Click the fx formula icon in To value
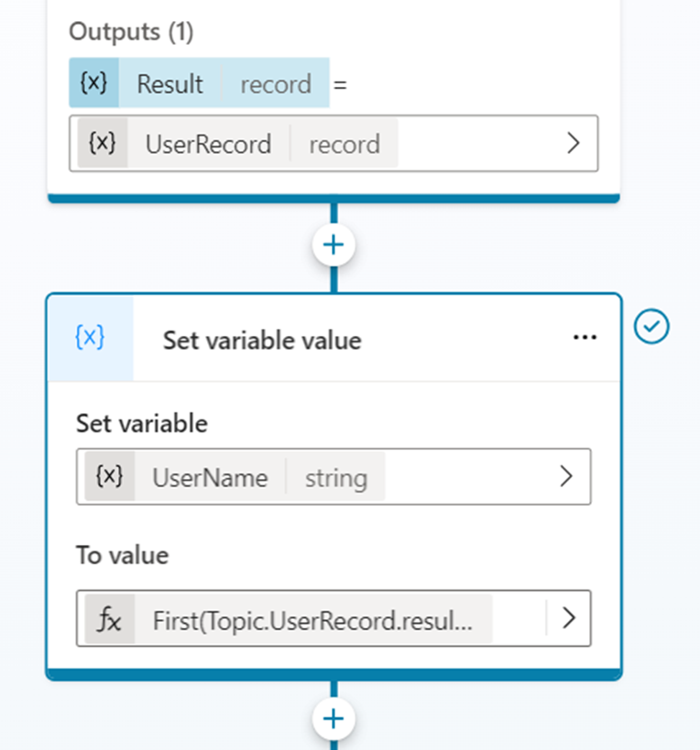700x750 pixels. point(108,618)
